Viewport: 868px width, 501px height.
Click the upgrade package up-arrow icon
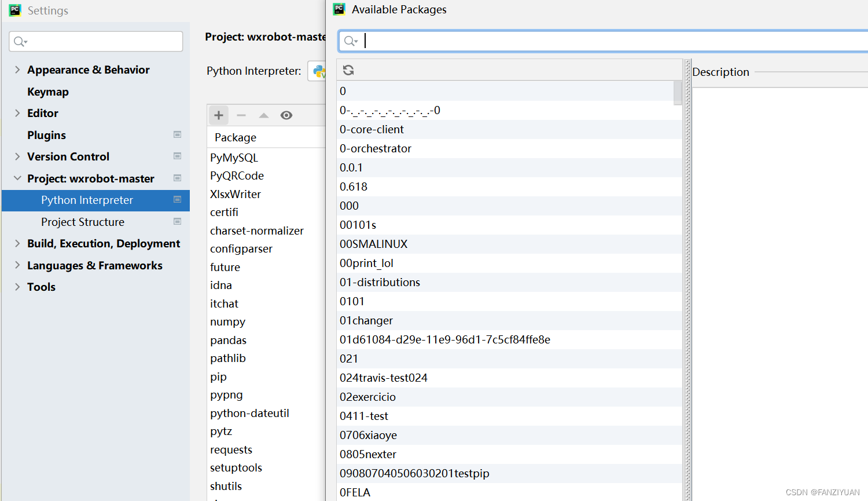click(264, 115)
